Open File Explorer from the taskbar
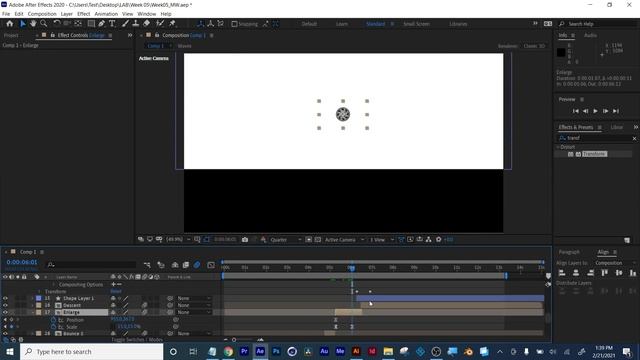The image size is (640, 360). coord(388,351)
